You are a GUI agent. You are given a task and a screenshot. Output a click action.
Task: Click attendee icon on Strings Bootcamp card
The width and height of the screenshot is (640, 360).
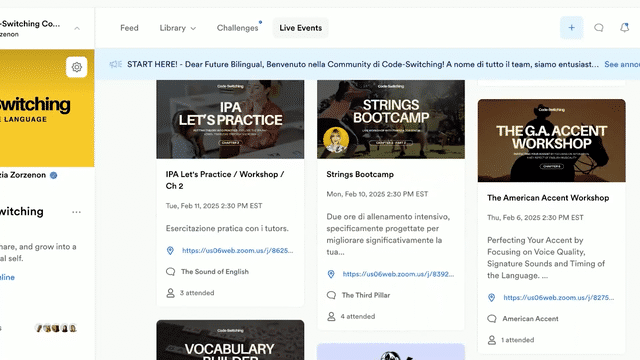[x=331, y=316]
